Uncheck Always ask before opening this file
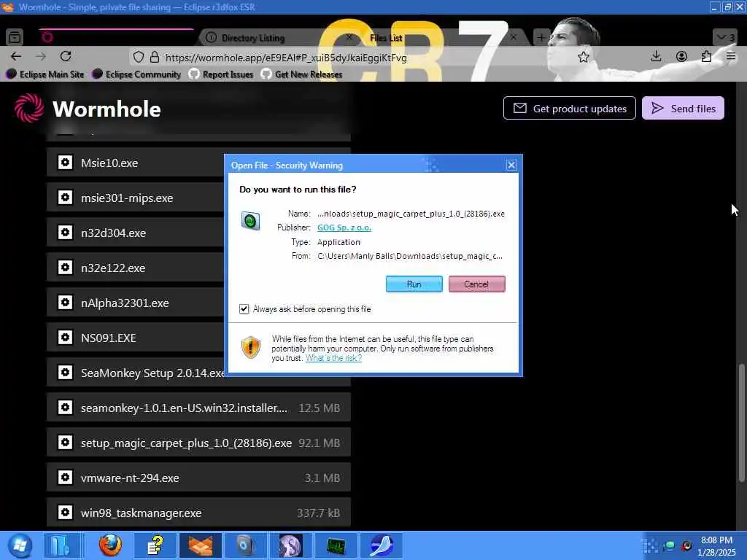The image size is (747, 560). [x=244, y=309]
